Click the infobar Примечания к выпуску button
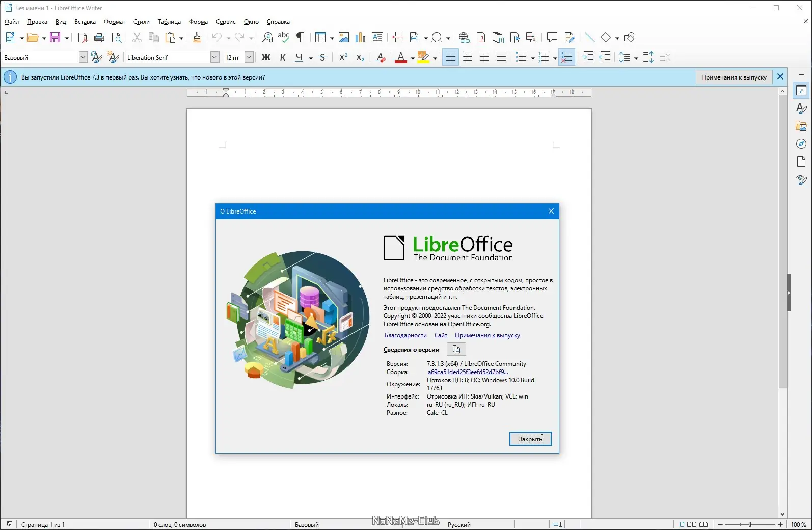Image resolution: width=812 pixels, height=530 pixels. coord(734,77)
